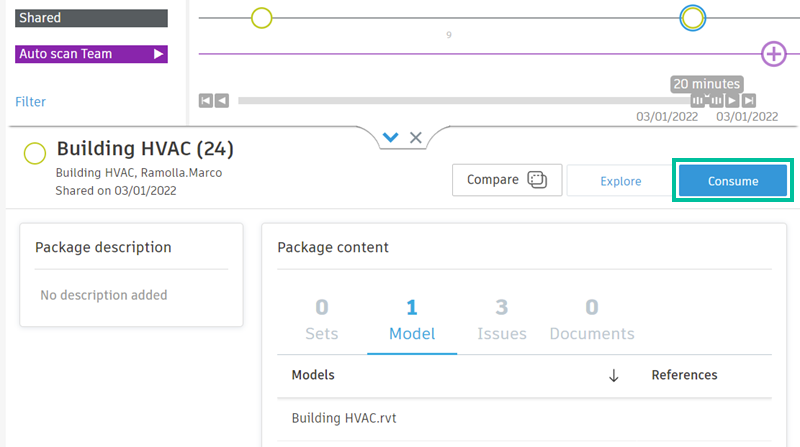Open Compare for Building HVAC package
Screen dimensions: 800x447
tap(507, 180)
